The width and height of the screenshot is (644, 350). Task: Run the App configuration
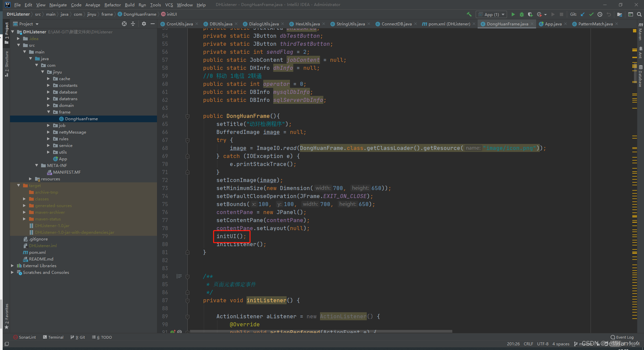[513, 14]
